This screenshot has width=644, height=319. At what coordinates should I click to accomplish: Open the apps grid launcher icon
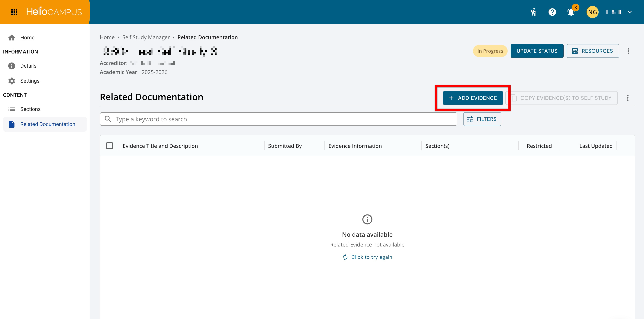tap(14, 12)
